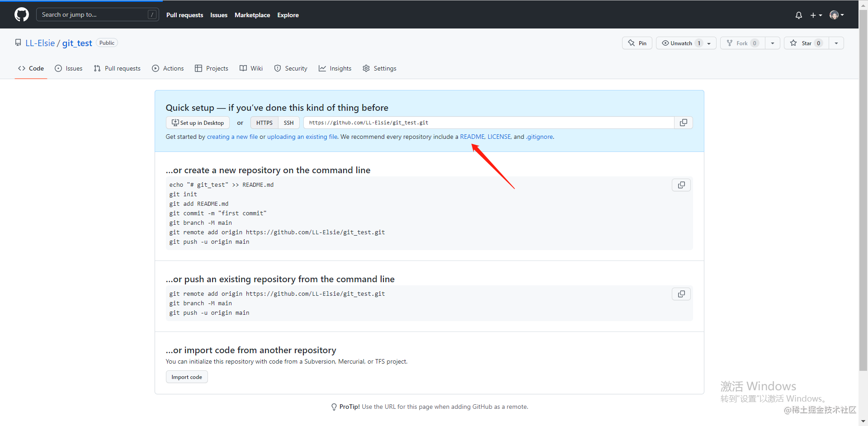
Task: Open the notifications bell
Action: (798, 15)
